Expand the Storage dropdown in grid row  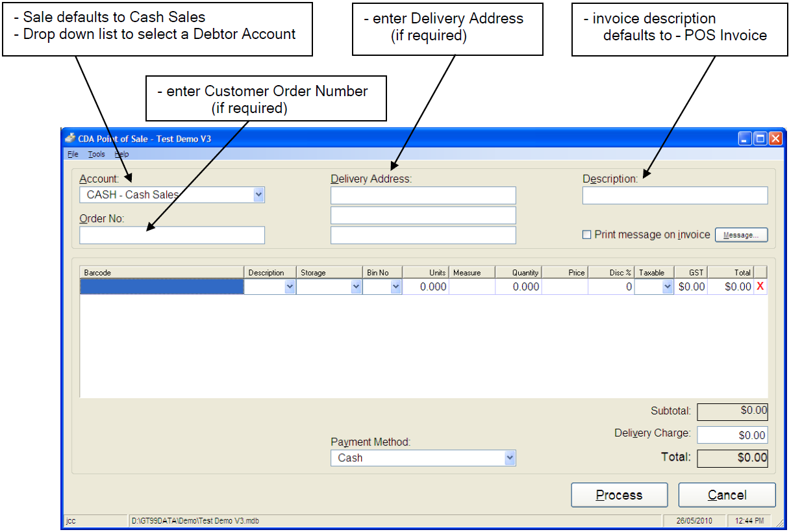(355, 286)
